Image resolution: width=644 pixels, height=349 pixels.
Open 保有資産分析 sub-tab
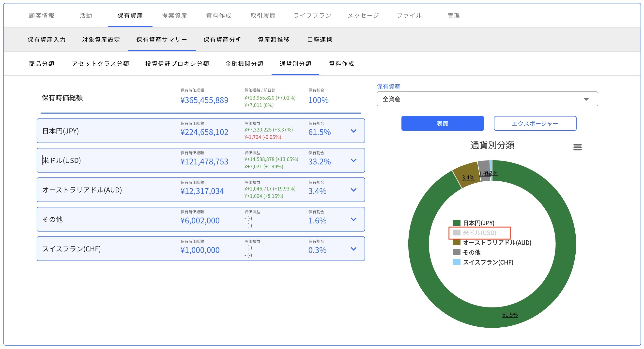click(223, 40)
